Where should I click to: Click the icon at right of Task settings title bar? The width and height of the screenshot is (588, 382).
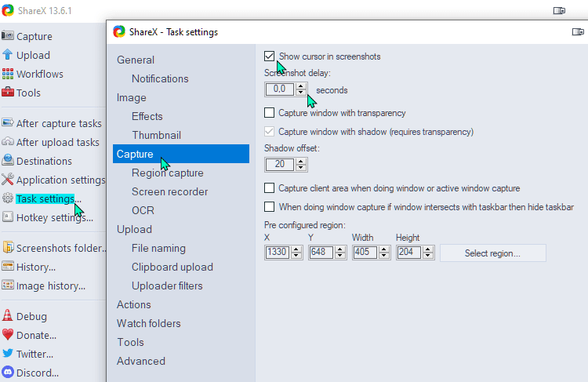pyautogui.click(x=578, y=32)
